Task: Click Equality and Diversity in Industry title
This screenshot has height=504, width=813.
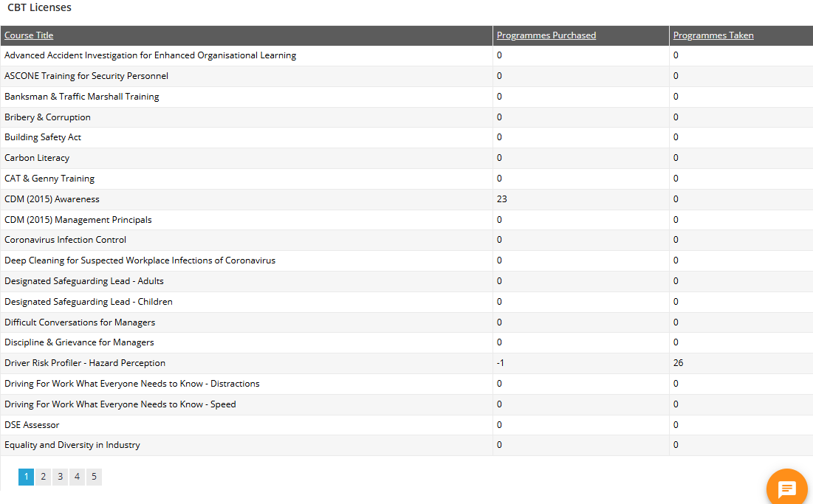Action: [72, 445]
